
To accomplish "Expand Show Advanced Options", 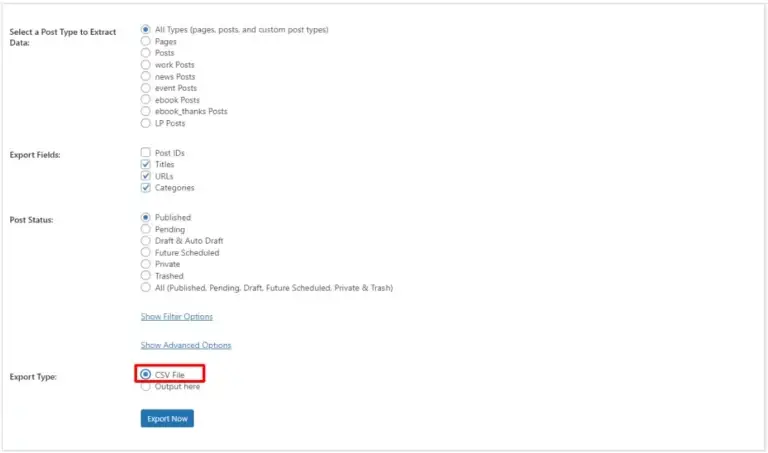I will pyautogui.click(x=186, y=346).
